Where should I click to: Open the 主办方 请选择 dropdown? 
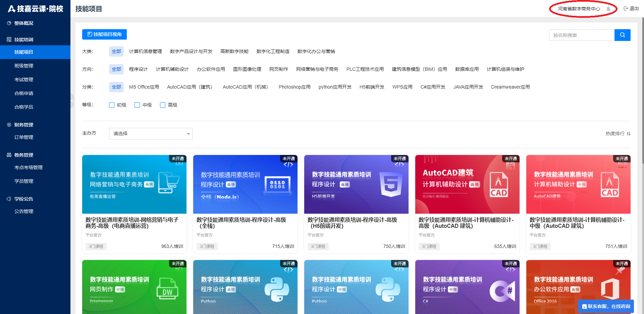151,134
